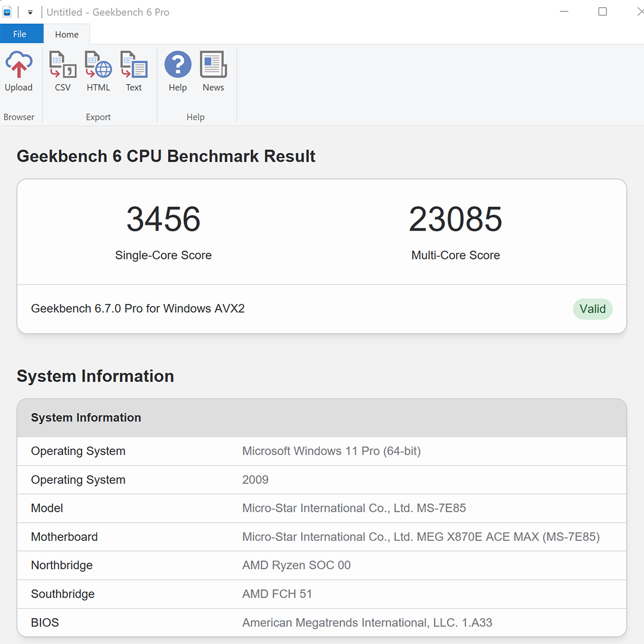Export the benchmark result as CSV
The width and height of the screenshot is (644, 644).
pyautogui.click(x=62, y=70)
